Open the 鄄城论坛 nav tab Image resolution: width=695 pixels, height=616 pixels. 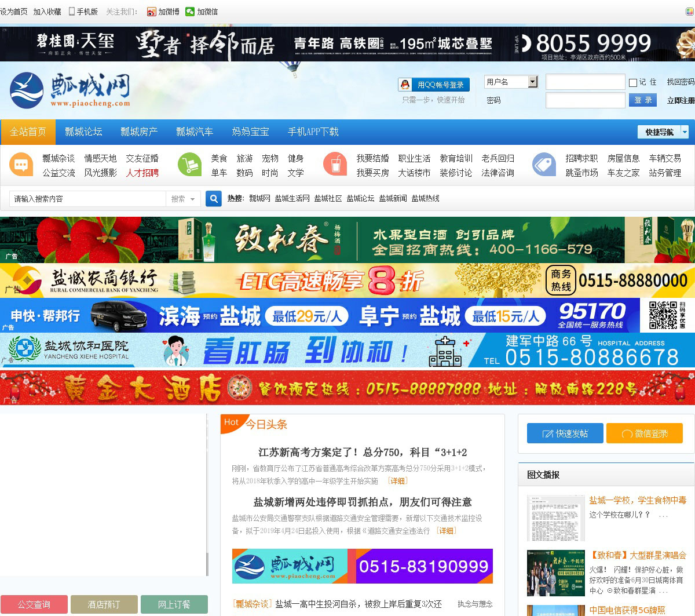(83, 132)
